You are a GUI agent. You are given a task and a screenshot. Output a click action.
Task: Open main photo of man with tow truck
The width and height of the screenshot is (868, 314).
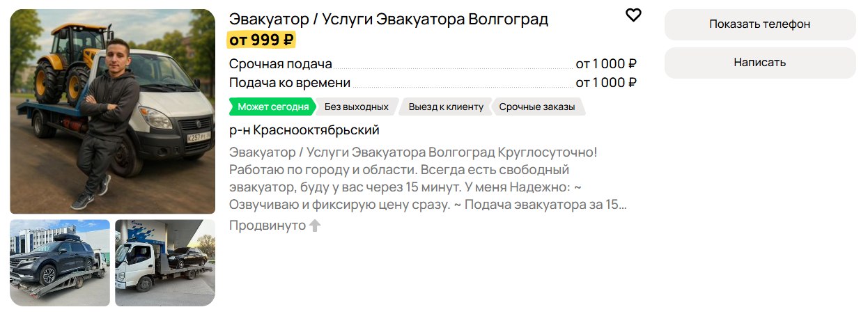112,111
